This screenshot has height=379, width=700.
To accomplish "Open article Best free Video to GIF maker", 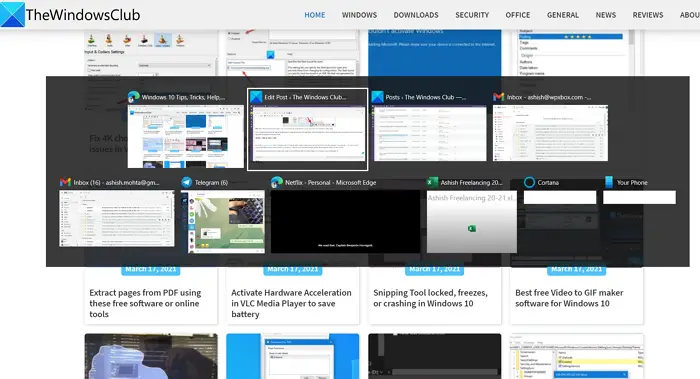I will [x=569, y=298].
